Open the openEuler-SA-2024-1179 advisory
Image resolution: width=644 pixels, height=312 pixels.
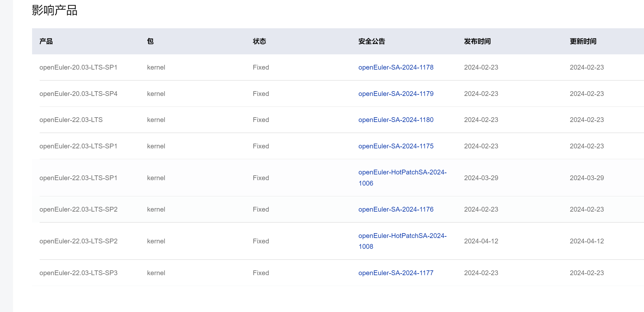395,94
